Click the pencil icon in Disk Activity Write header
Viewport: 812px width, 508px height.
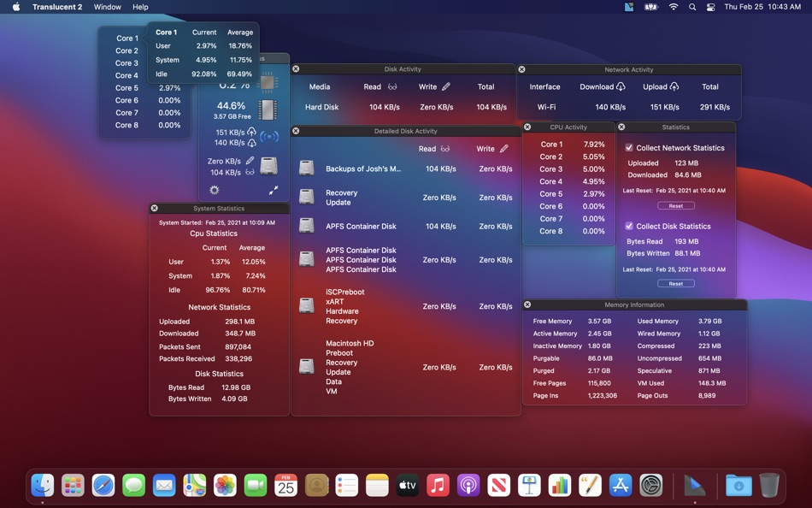[446, 86]
